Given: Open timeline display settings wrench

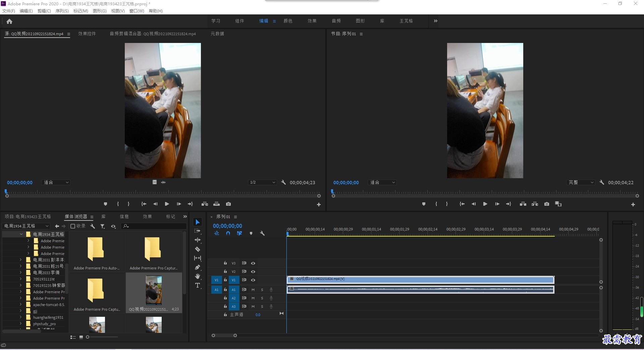Looking at the screenshot, I should tap(262, 233).
